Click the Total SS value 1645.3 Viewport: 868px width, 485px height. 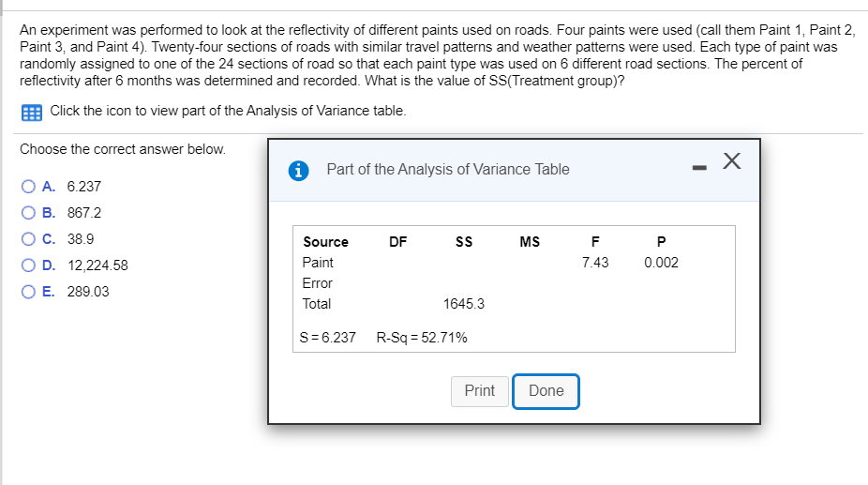(463, 304)
